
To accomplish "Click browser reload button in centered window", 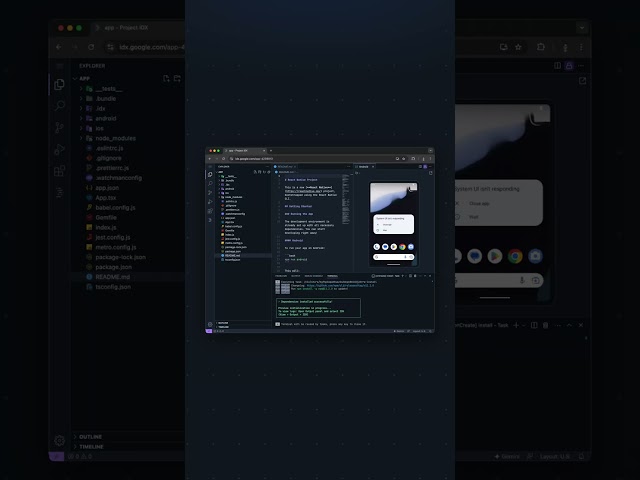I will (x=223, y=159).
